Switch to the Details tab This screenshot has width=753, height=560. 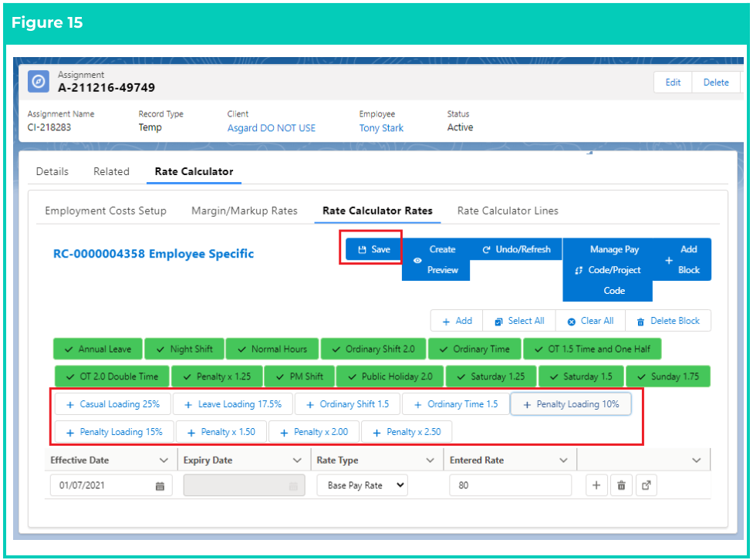52,171
